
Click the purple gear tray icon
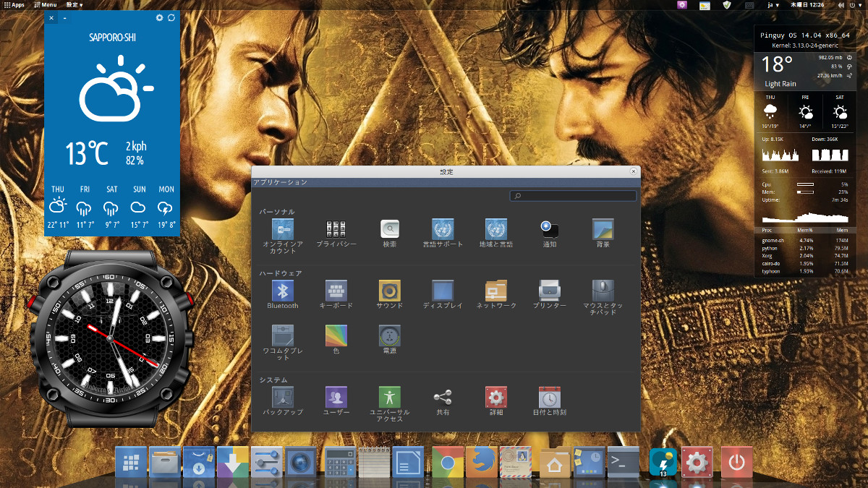pyautogui.click(x=681, y=5)
